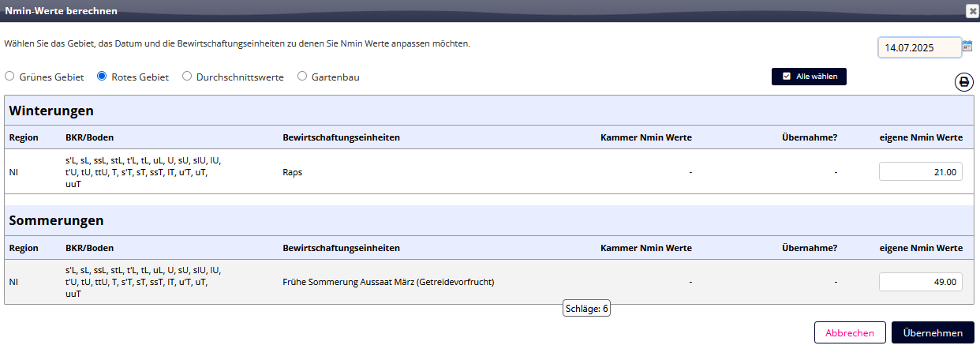Image resolution: width=980 pixels, height=349 pixels.
Task: Edit the date field 14.07.2025
Action: point(919,47)
